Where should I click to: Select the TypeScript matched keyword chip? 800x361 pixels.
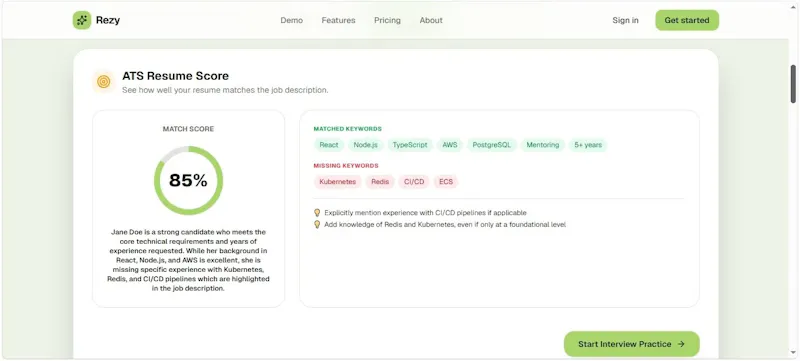pyautogui.click(x=410, y=145)
